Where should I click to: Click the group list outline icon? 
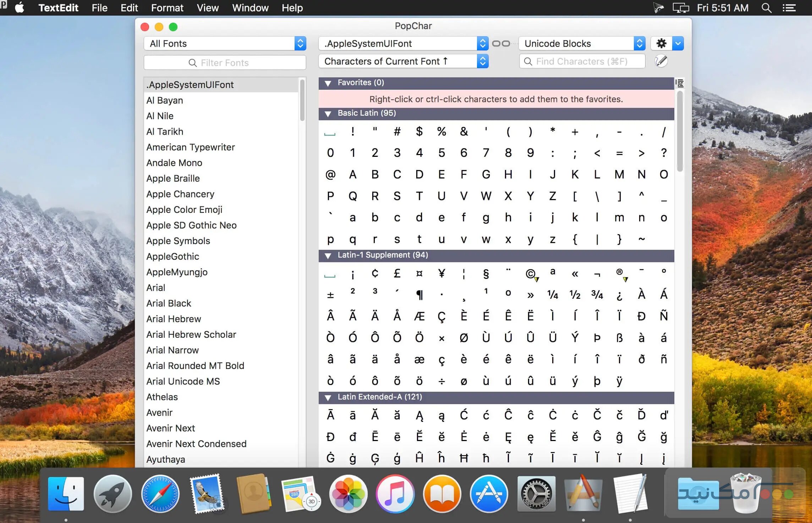click(x=680, y=83)
